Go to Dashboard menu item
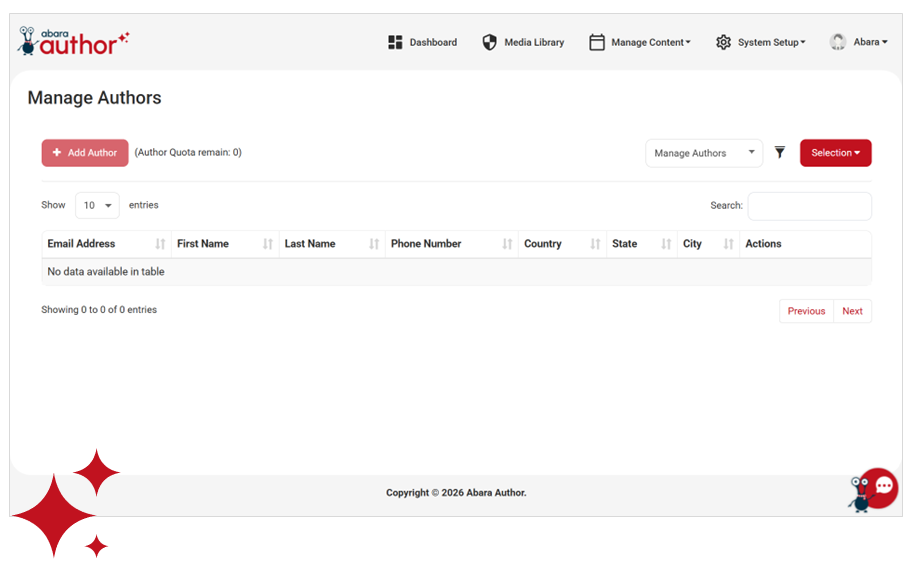915x562 pixels. tap(422, 42)
